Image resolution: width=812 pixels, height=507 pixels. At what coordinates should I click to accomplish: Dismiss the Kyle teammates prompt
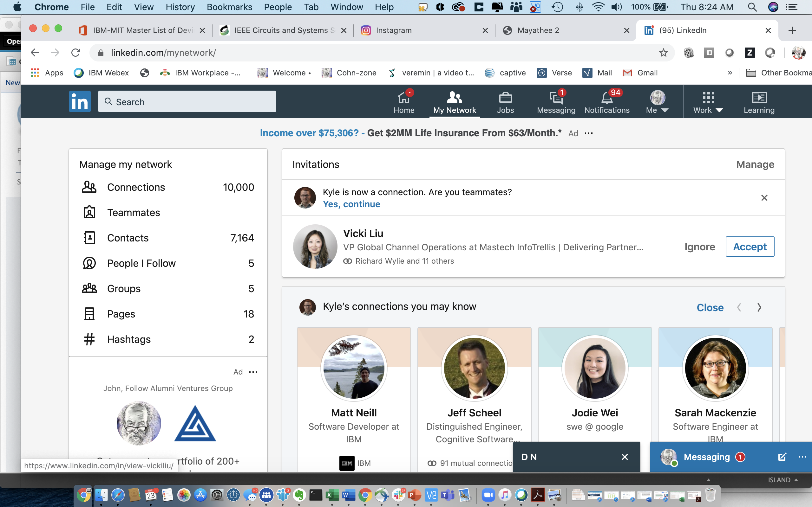click(x=764, y=198)
